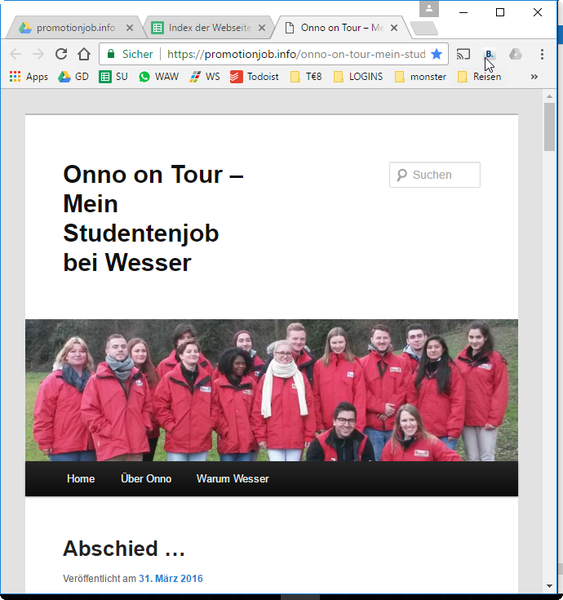The image size is (563, 600).
Task: Close the promotionjob.info tab
Action: click(x=130, y=28)
